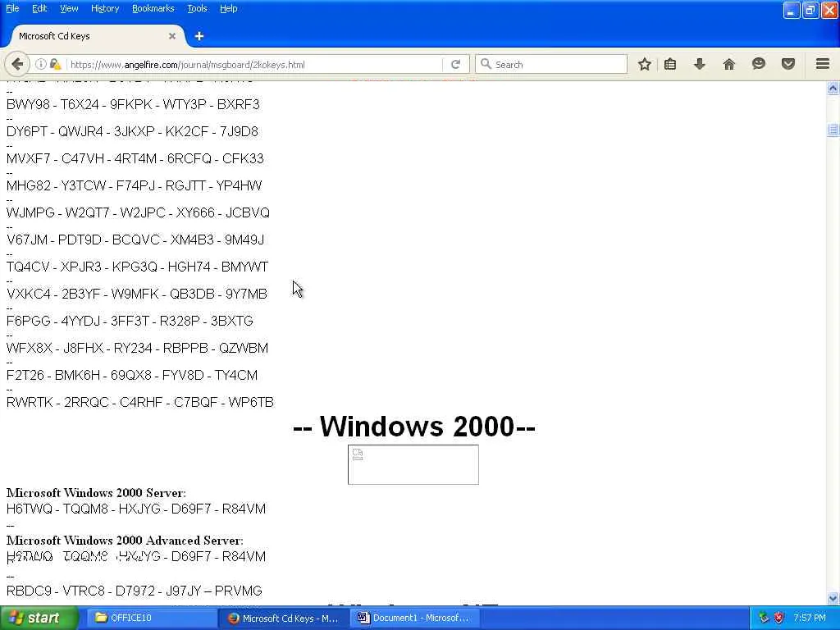Open the Edit menu
Image resolution: width=840 pixels, height=630 pixels.
(x=39, y=8)
